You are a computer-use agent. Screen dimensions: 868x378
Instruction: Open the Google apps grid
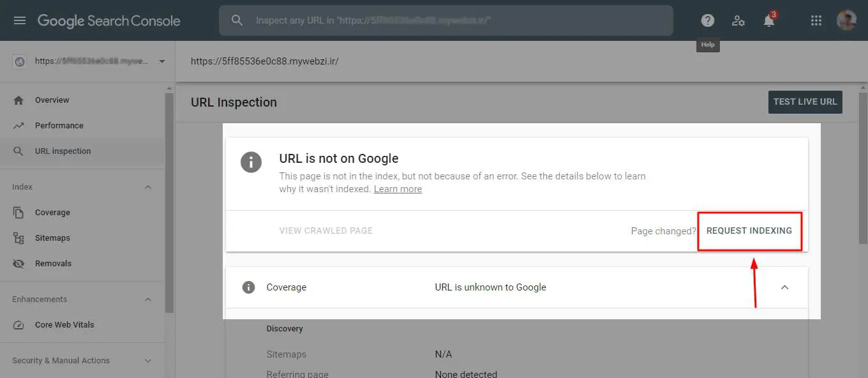click(x=816, y=20)
